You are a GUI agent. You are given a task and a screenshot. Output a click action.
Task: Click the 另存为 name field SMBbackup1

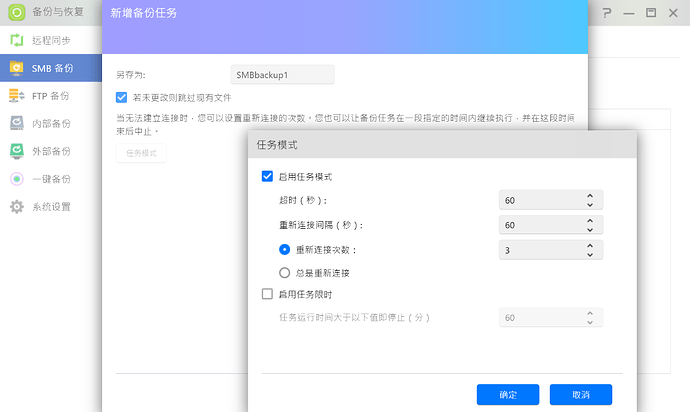(x=282, y=75)
